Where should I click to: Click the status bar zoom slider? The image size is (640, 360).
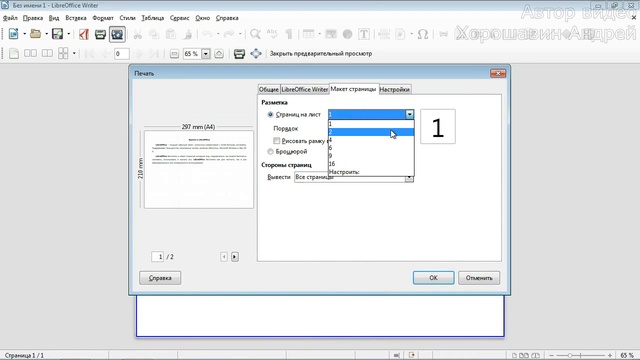[x=580, y=356]
